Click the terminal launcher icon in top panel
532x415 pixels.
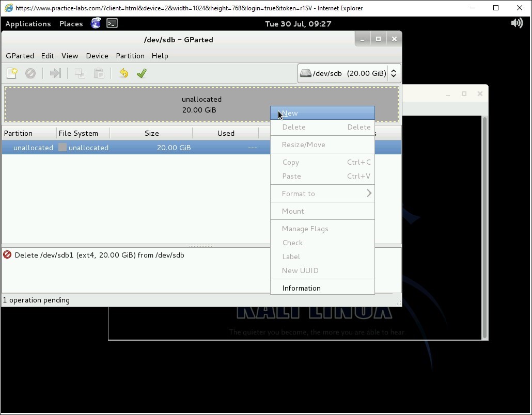(x=112, y=23)
